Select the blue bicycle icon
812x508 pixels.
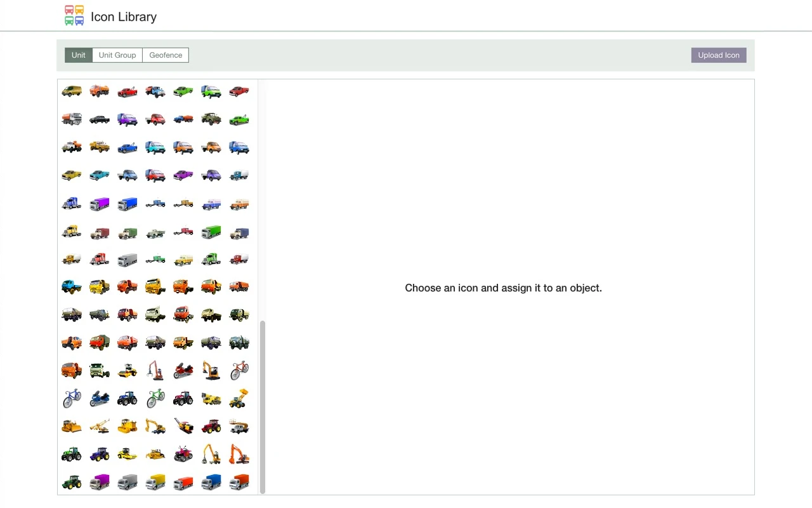72,398
